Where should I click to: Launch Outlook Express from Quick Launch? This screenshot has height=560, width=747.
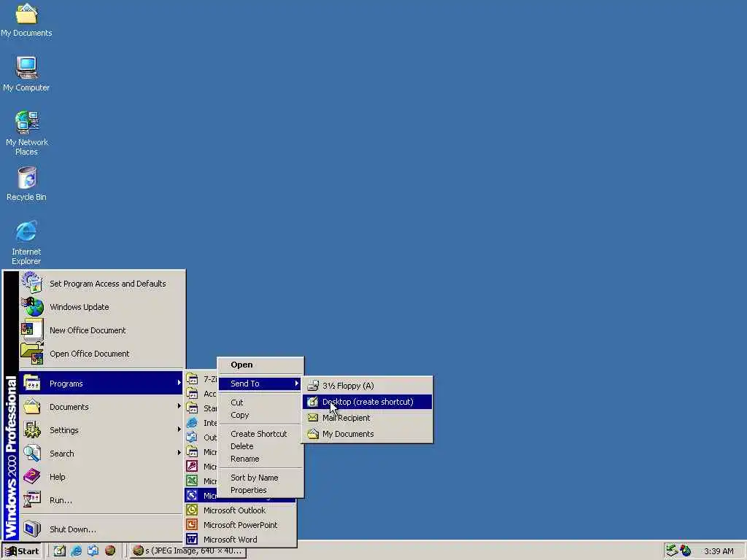click(93, 551)
